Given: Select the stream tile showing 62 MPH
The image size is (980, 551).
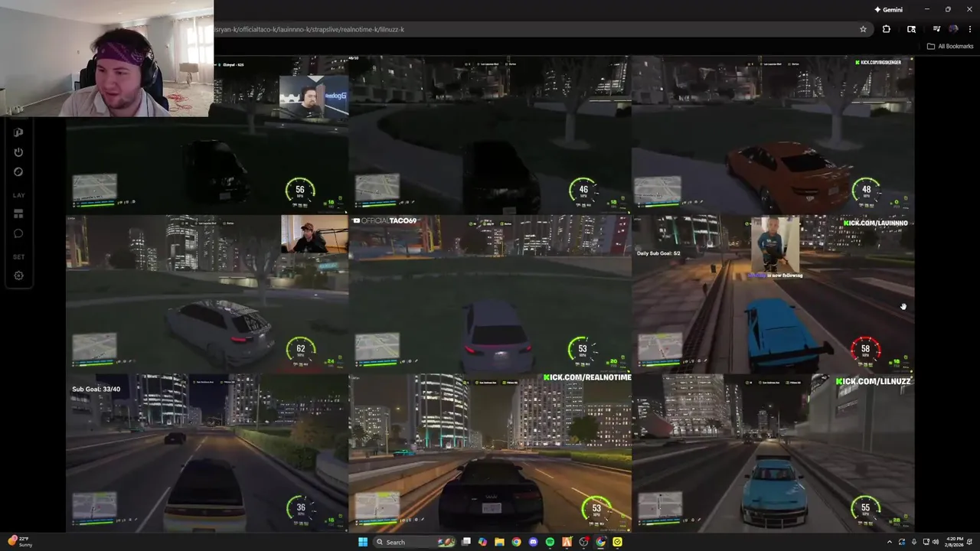Looking at the screenshot, I should pyautogui.click(x=207, y=295).
